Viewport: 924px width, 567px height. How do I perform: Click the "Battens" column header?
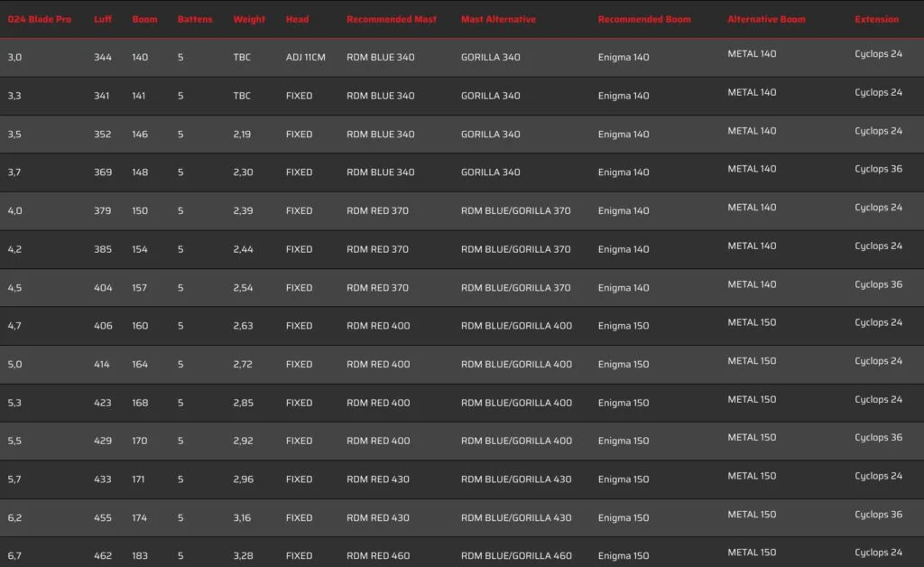pyautogui.click(x=195, y=20)
